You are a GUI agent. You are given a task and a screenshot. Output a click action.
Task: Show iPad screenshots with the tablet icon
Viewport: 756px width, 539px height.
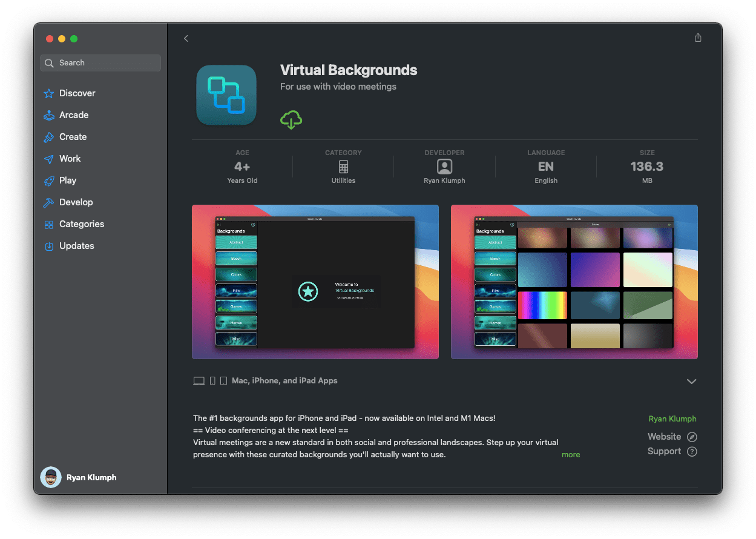coord(223,380)
